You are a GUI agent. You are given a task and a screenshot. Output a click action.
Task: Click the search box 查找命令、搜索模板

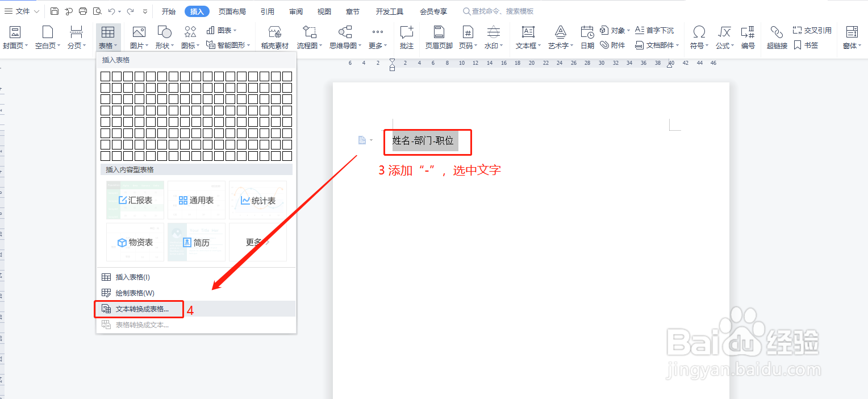tap(499, 10)
